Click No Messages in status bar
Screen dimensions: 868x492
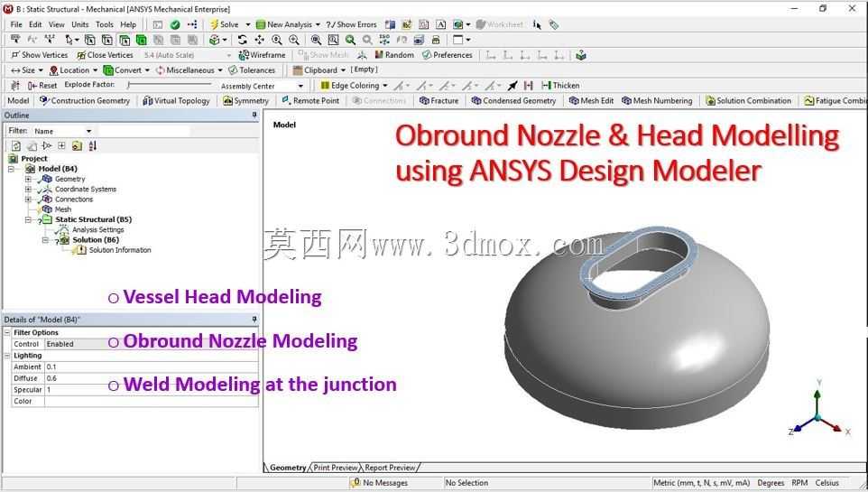(x=380, y=483)
